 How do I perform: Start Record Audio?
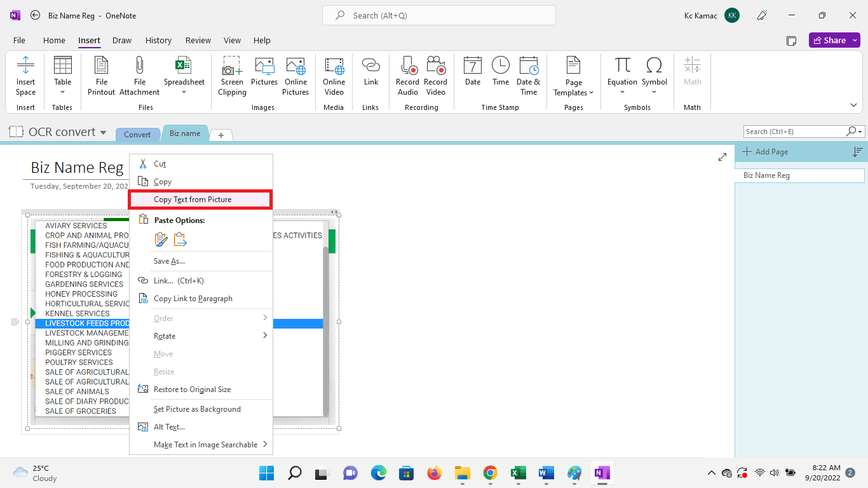point(407,67)
